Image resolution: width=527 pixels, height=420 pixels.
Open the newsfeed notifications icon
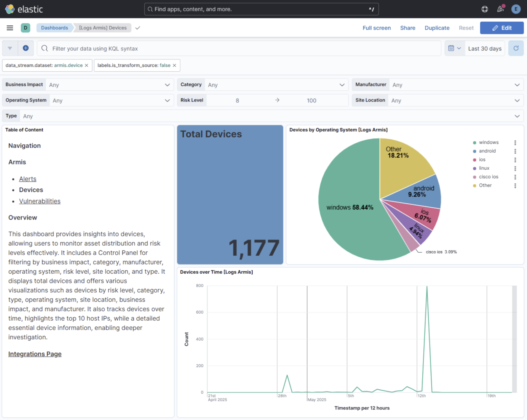500,9
